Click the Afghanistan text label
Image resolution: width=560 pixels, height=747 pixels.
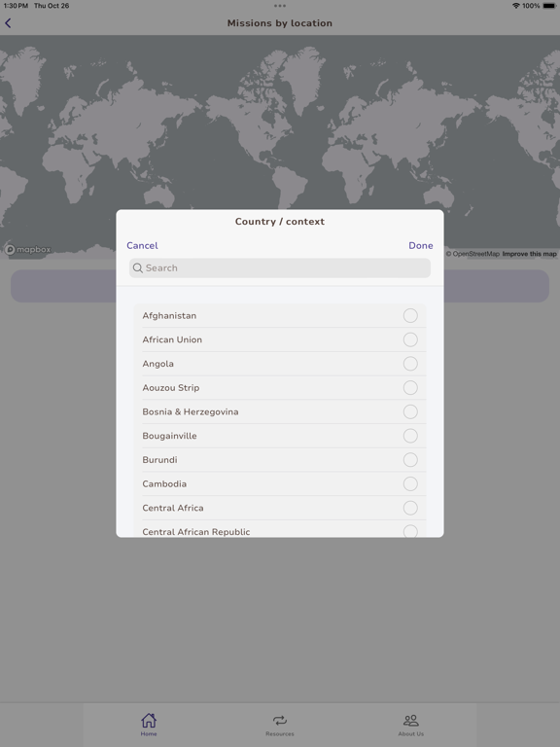click(x=169, y=315)
